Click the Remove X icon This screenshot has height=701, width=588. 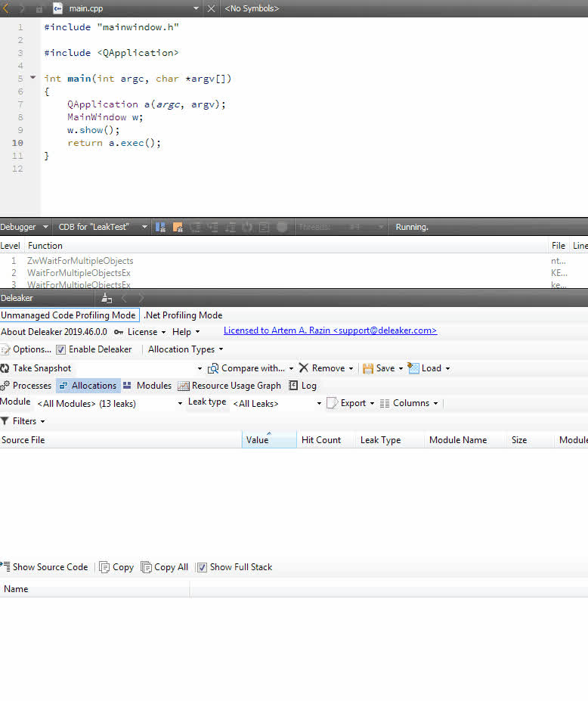[304, 368]
